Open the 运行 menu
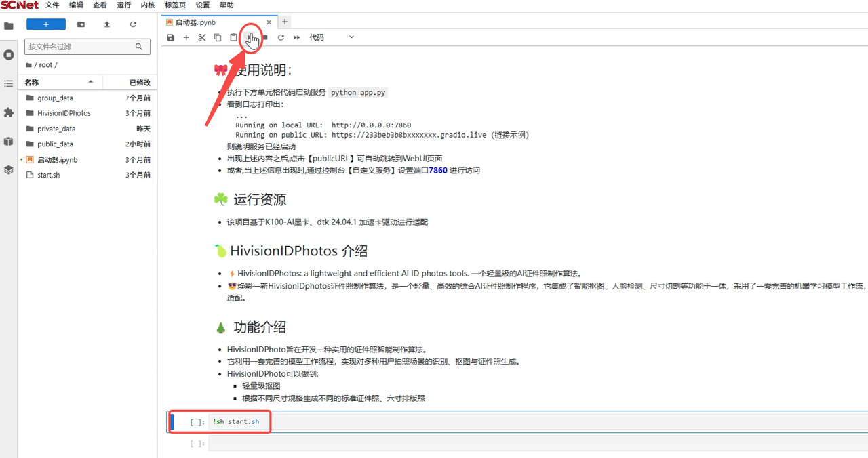This screenshot has height=458, width=868. (124, 5)
